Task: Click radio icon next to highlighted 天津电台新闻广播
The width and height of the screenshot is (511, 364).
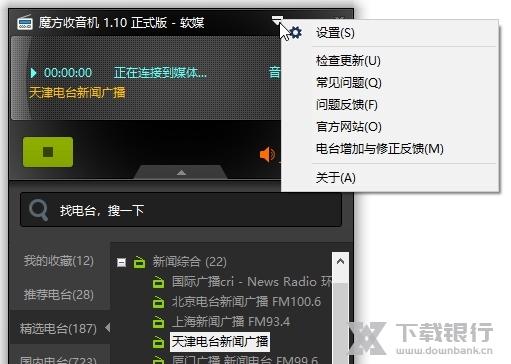Action: (158, 342)
